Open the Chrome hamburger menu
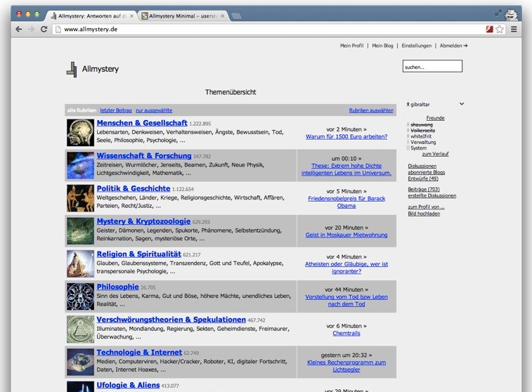The width and height of the screenshot is (532, 392). coord(514,30)
